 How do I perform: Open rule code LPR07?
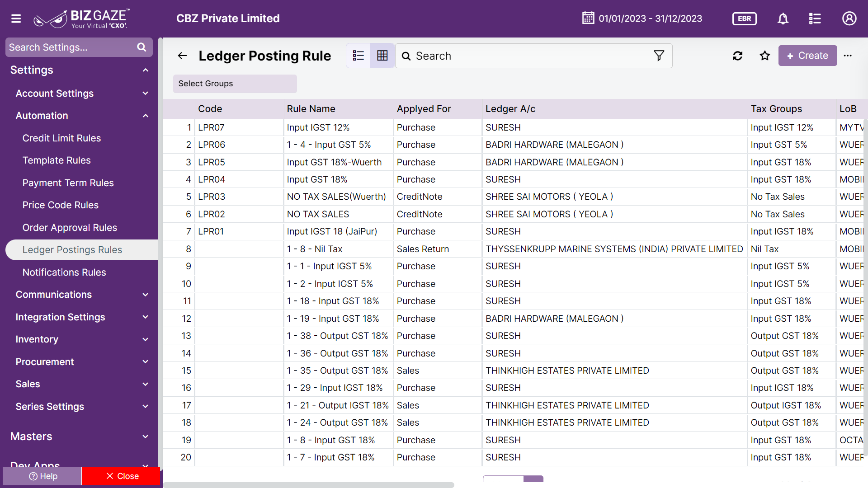pyautogui.click(x=211, y=127)
